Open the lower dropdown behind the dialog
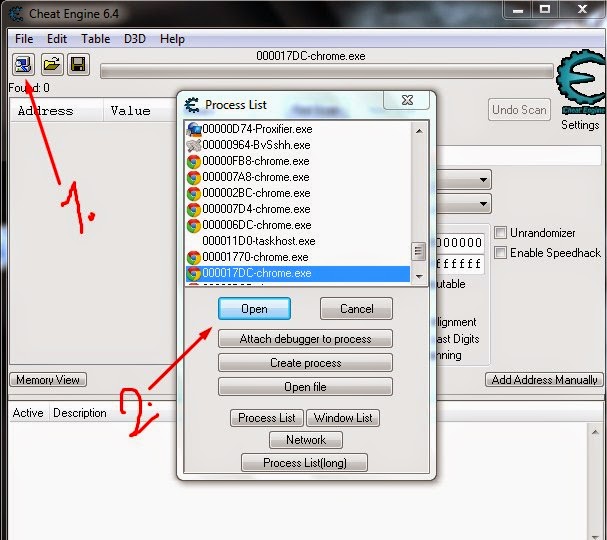Image resolution: width=607 pixels, height=540 pixels. click(x=483, y=204)
